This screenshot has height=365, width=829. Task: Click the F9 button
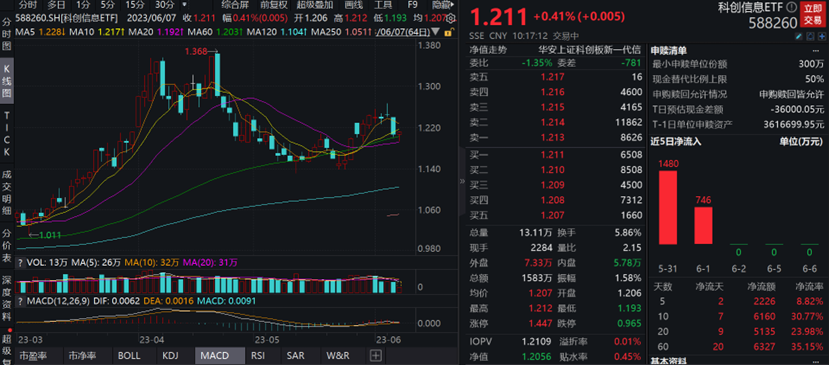point(412,5)
